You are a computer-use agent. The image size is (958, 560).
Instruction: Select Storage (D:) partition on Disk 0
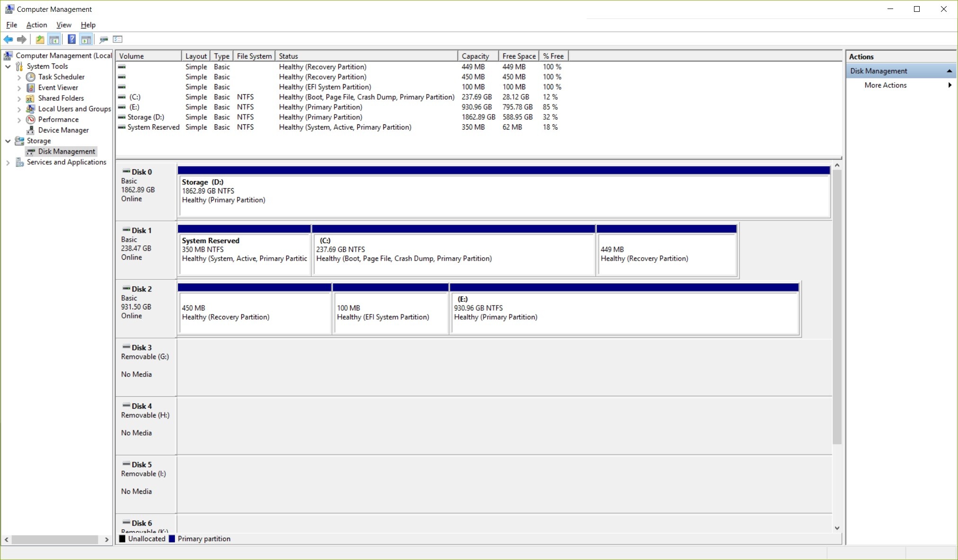504,192
